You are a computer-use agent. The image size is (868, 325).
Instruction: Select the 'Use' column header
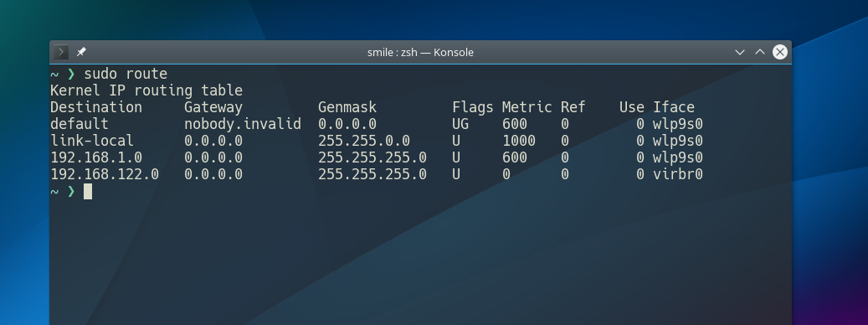tap(632, 107)
